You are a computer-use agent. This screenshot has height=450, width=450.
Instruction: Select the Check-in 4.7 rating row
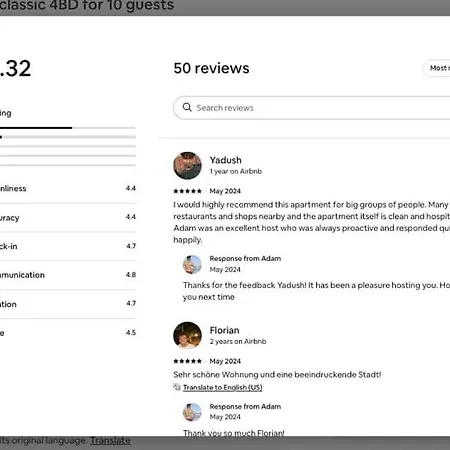point(68,246)
